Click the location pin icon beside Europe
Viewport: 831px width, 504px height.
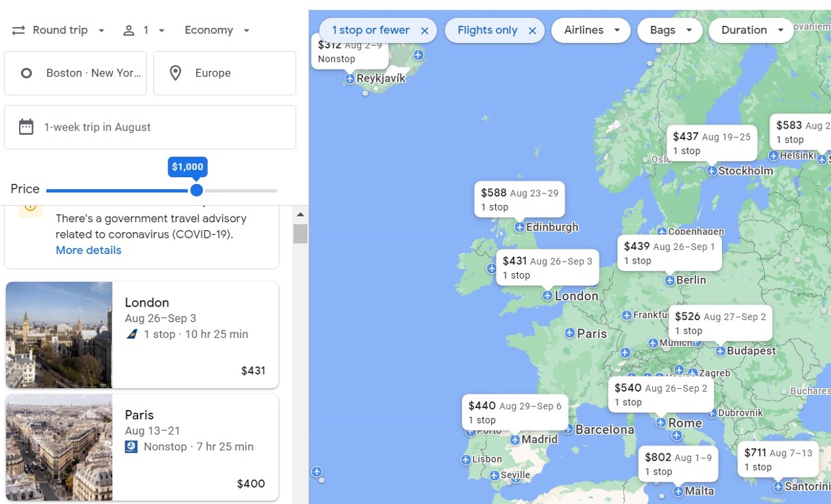175,74
